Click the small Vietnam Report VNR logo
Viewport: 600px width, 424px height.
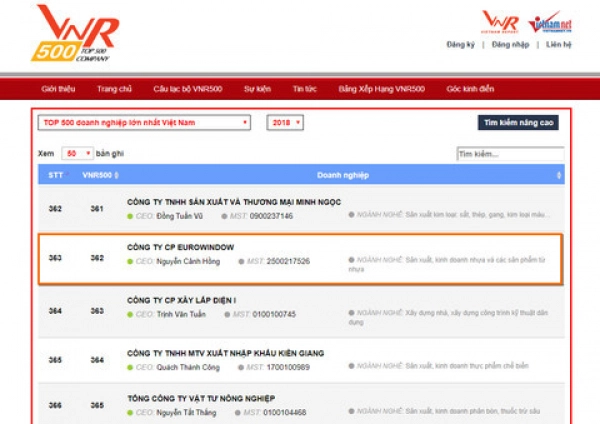(500, 22)
